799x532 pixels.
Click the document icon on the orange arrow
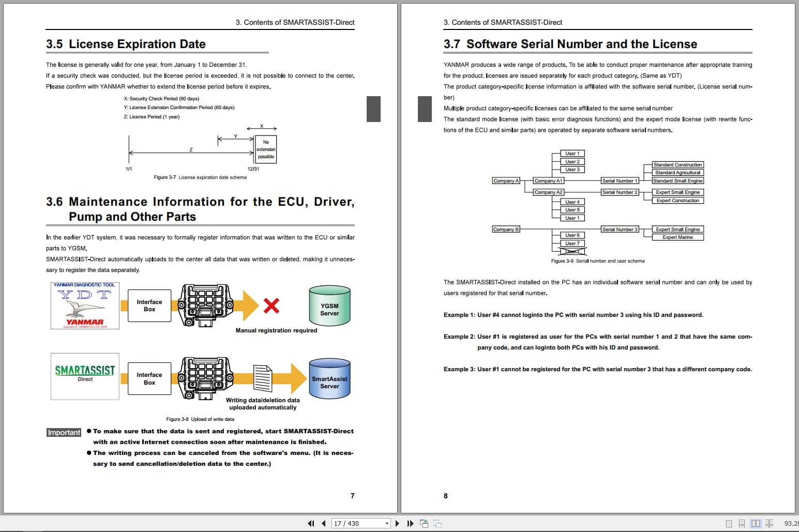click(x=263, y=378)
